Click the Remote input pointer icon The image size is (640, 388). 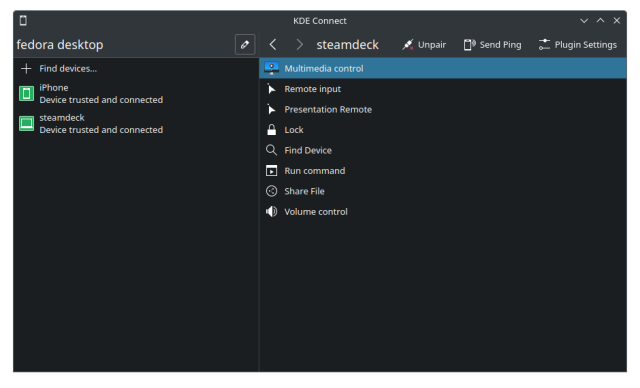coord(271,89)
